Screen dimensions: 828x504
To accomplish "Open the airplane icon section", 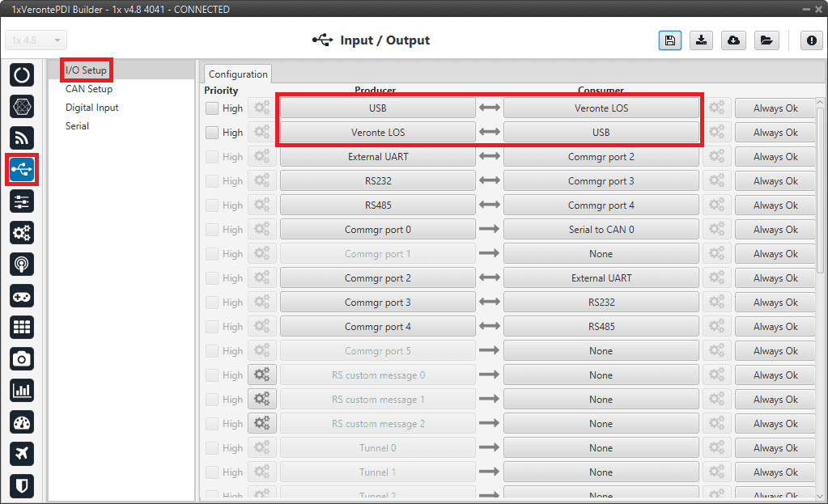I will pyautogui.click(x=22, y=453).
